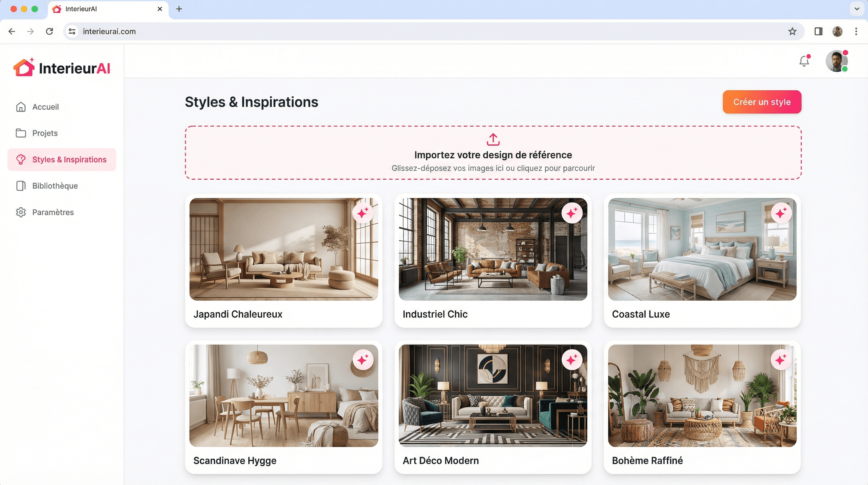Image resolution: width=868 pixels, height=485 pixels.
Task: Go to Projets in the sidebar
Action: [45, 133]
